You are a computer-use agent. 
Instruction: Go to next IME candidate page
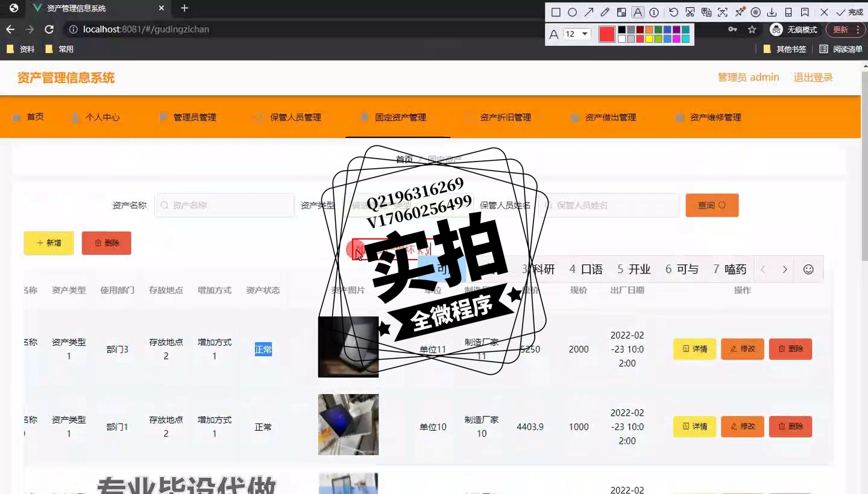[784, 269]
